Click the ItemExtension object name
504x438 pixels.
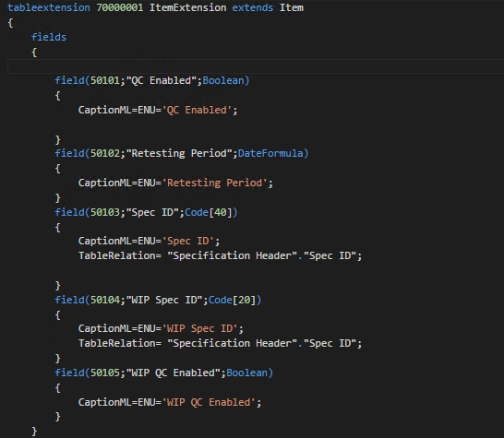pos(187,7)
